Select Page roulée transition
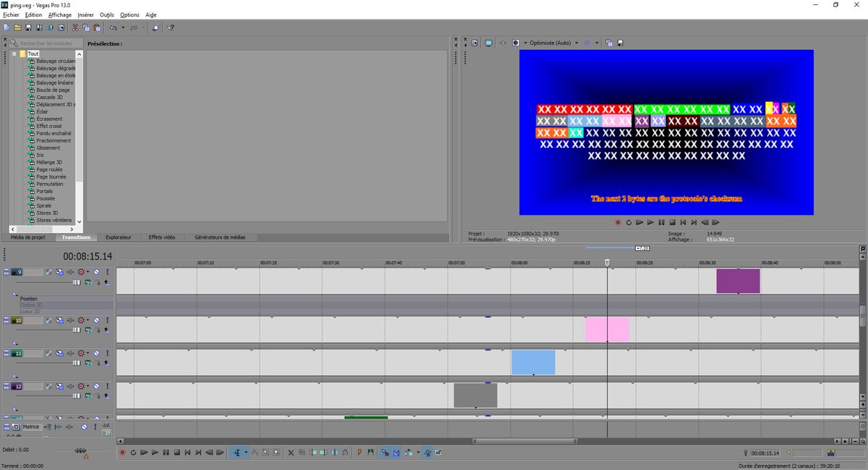This screenshot has width=868, height=470. [x=48, y=169]
